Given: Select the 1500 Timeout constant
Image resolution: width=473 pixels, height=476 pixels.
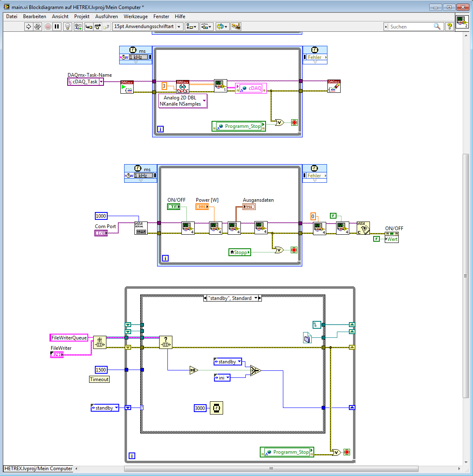Looking at the screenshot, I should tap(101, 370).
